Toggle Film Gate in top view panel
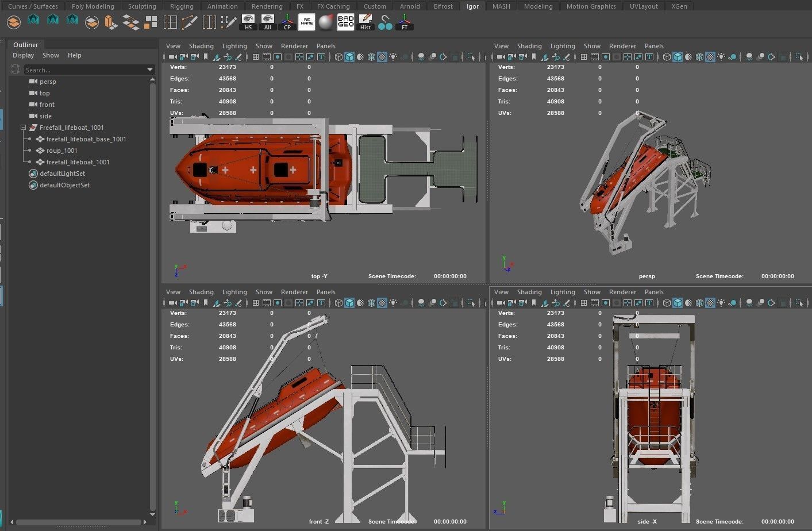Image resolution: width=812 pixels, height=531 pixels. (x=267, y=57)
